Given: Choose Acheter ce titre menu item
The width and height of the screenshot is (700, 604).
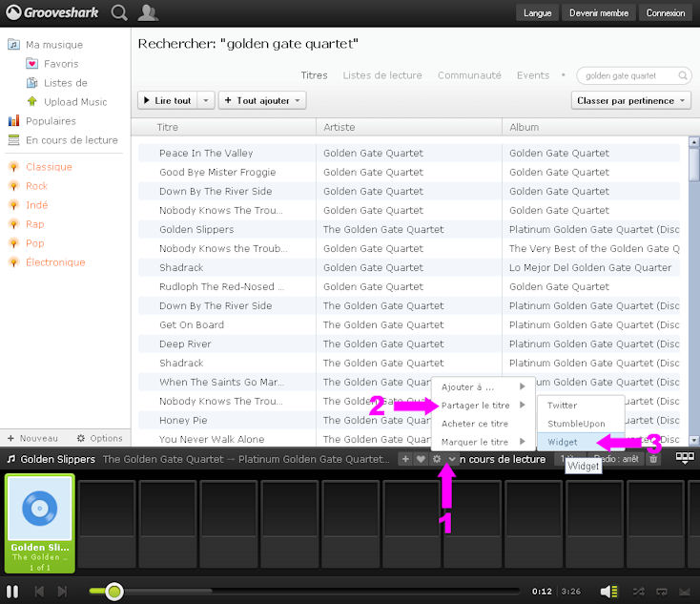Looking at the screenshot, I should [x=483, y=424].
